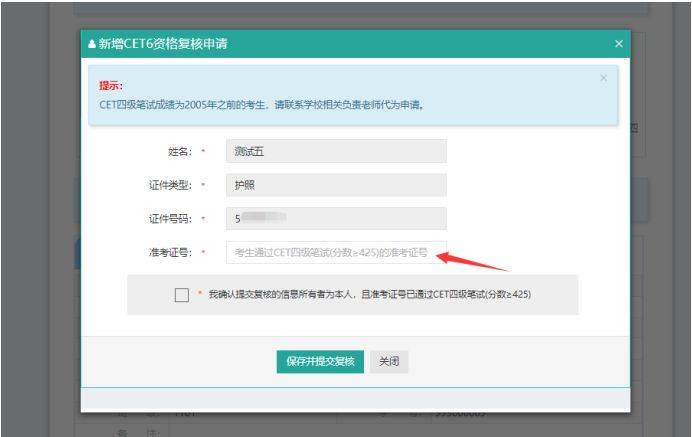Click the 关闭 button

389,362
